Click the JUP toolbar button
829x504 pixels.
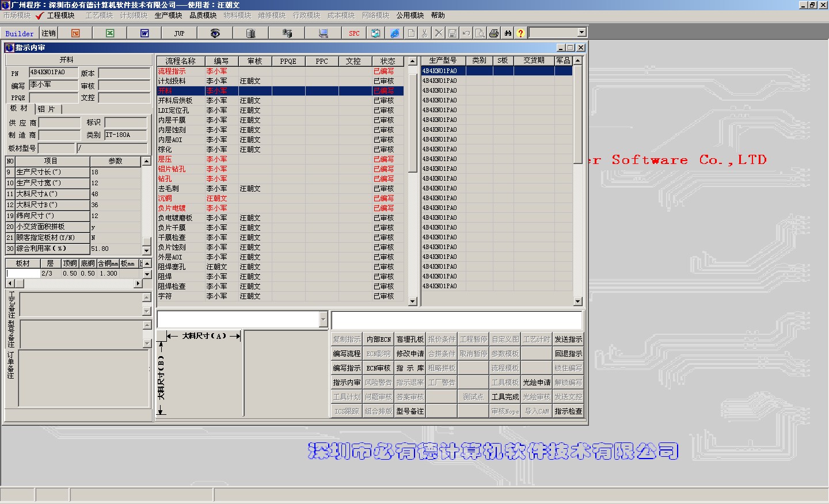point(179,33)
